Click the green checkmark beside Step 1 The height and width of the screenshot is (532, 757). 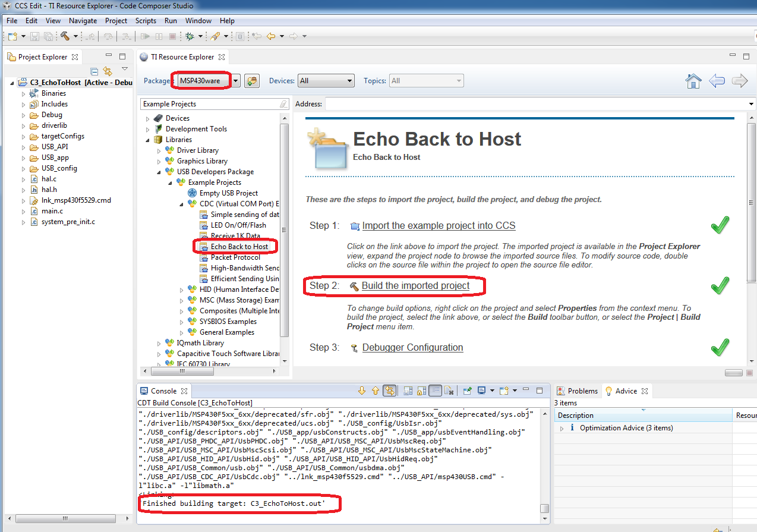(720, 225)
